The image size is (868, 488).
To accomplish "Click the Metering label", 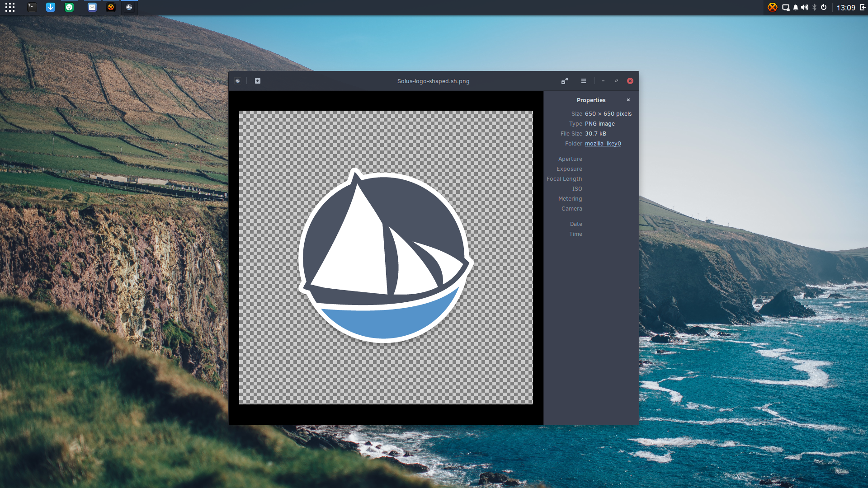I will click(x=570, y=199).
